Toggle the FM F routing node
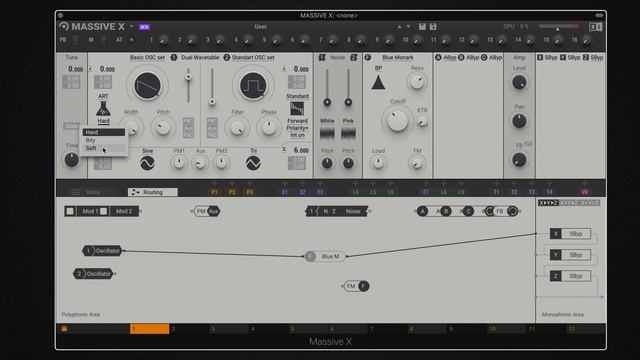Image resolution: width=640 pixels, height=360 pixels. 356,286
